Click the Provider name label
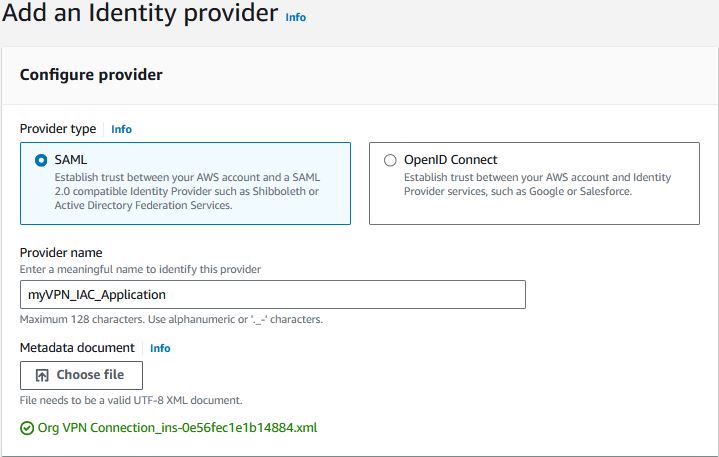The image size is (719, 457). pos(61,253)
